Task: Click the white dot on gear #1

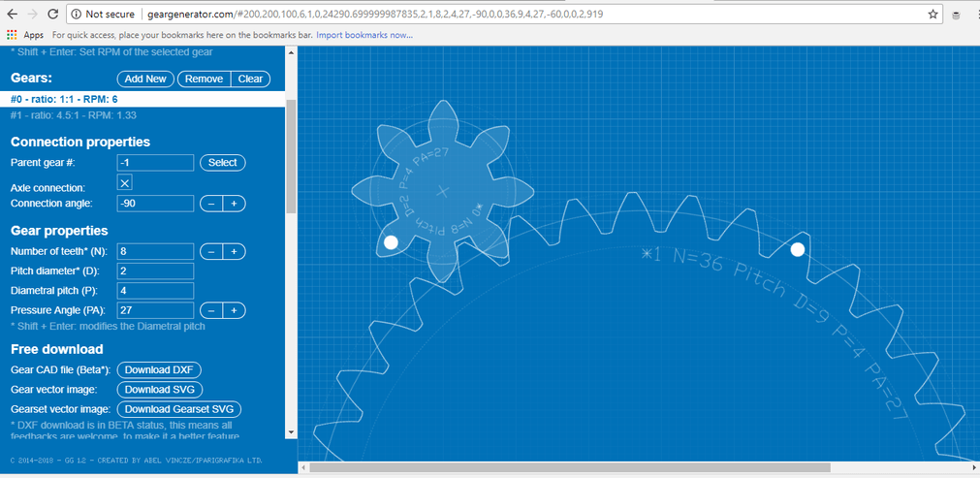Action: (798, 250)
